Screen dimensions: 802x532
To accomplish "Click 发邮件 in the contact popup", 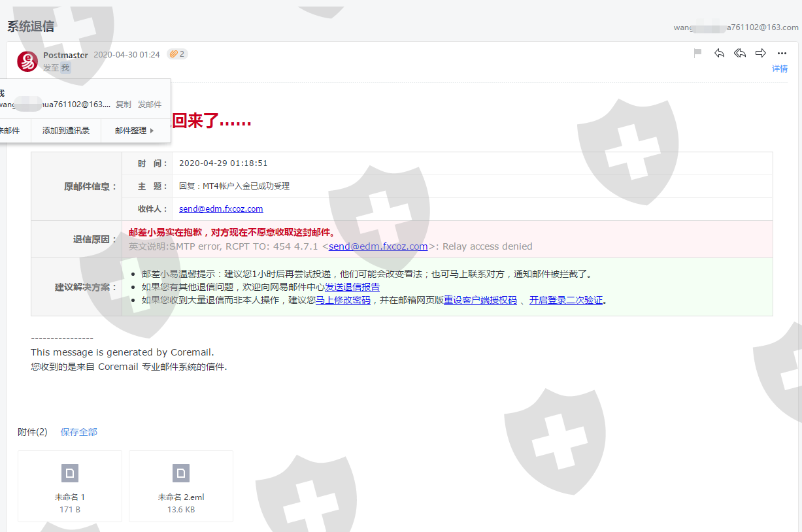I will [x=150, y=105].
